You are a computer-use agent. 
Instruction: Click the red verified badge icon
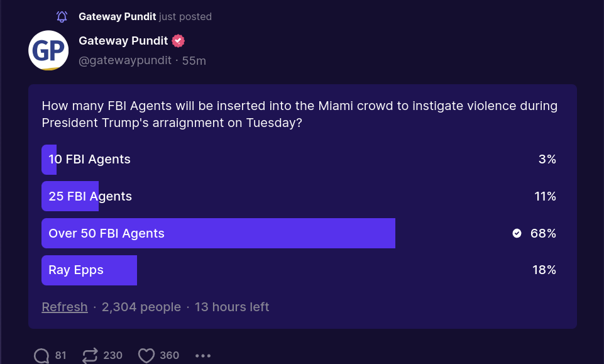tap(178, 41)
